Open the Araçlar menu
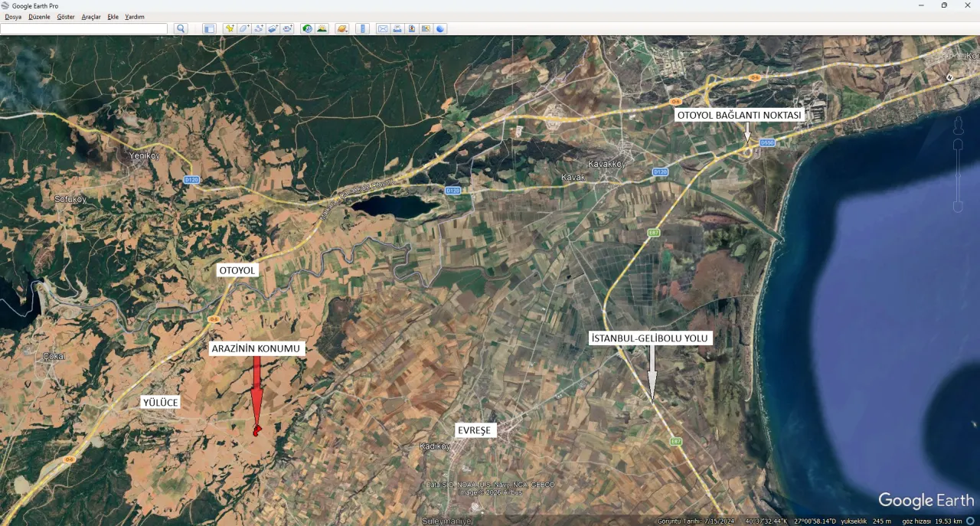The width and height of the screenshot is (980, 526). pyautogui.click(x=91, y=17)
